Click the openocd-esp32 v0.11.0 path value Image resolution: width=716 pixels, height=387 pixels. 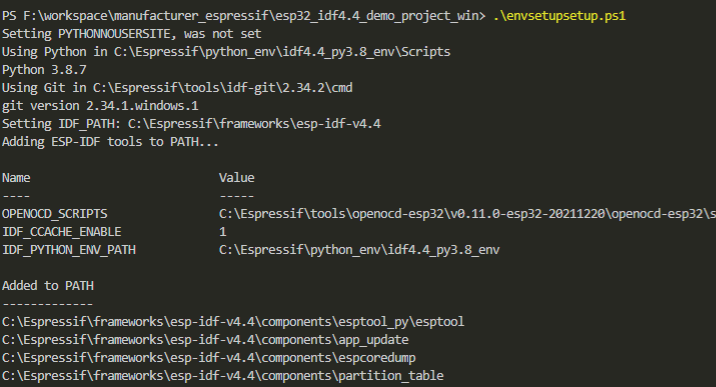click(x=467, y=214)
